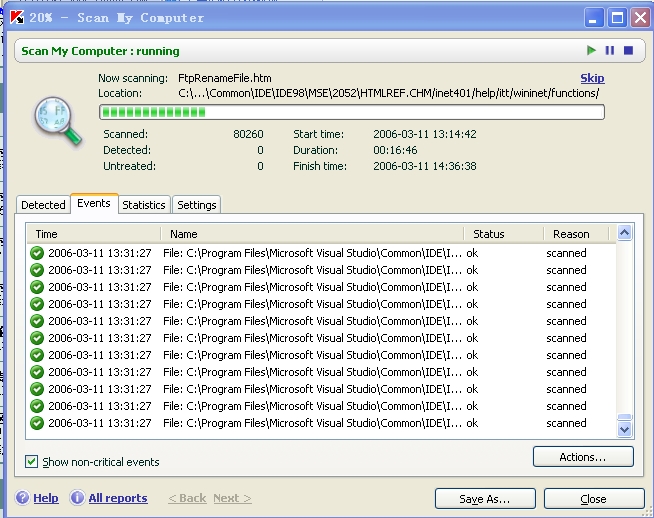Toggle Show non-critical events checkbox

[31, 462]
